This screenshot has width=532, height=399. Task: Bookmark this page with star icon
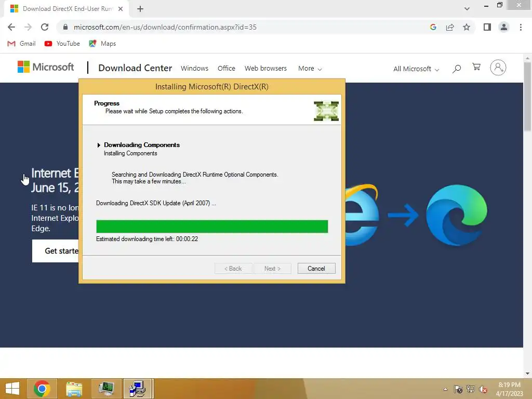pos(467,27)
